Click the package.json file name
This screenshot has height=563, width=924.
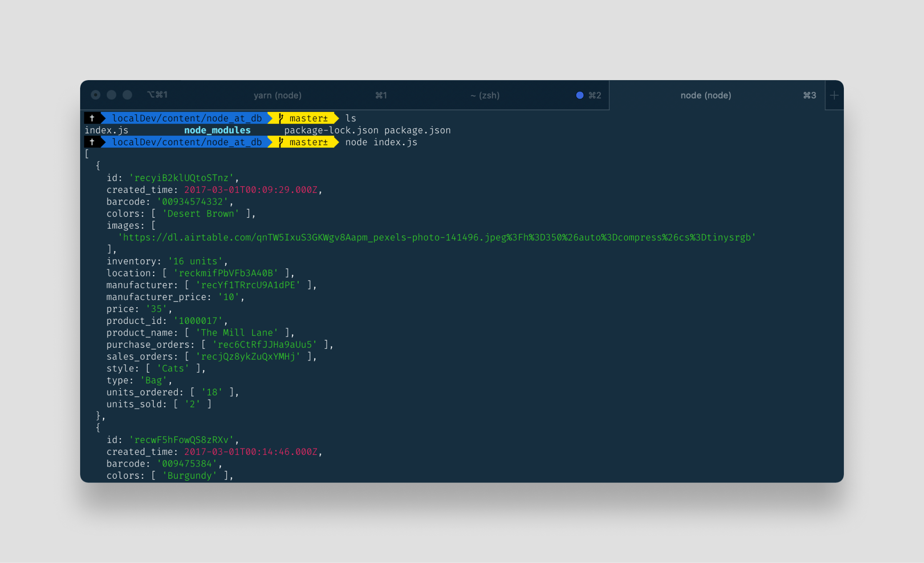coord(417,130)
